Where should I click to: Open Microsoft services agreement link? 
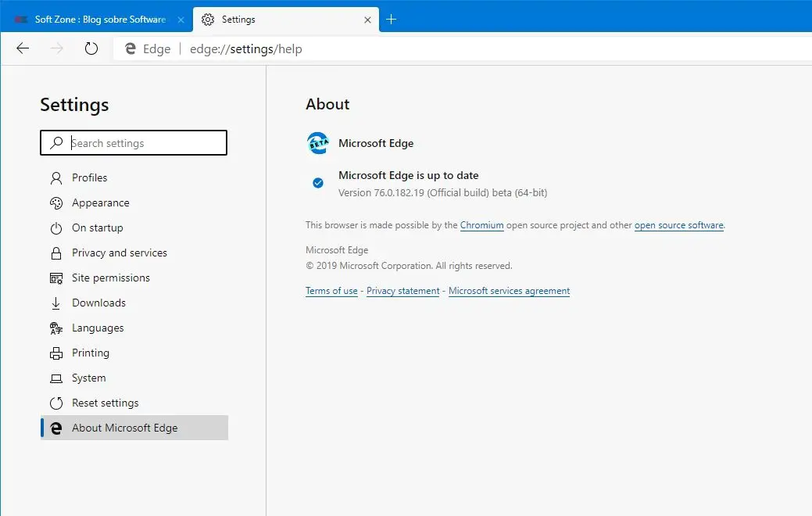pos(509,291)
